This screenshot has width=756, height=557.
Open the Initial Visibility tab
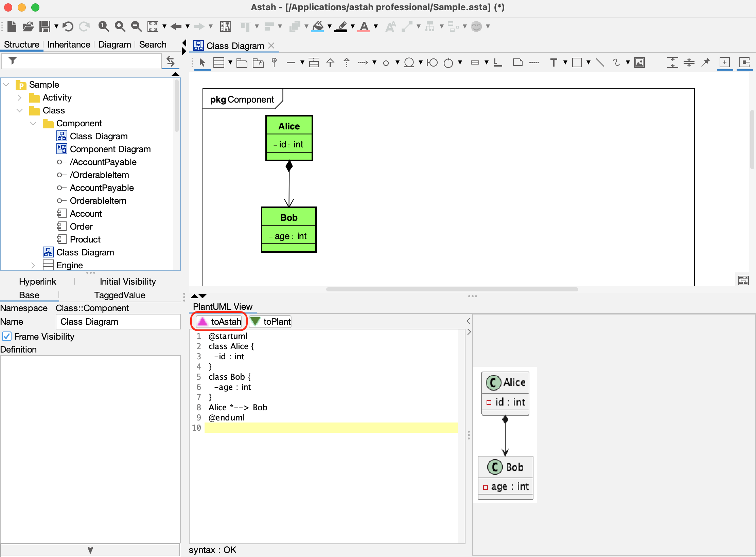(128, 282)
